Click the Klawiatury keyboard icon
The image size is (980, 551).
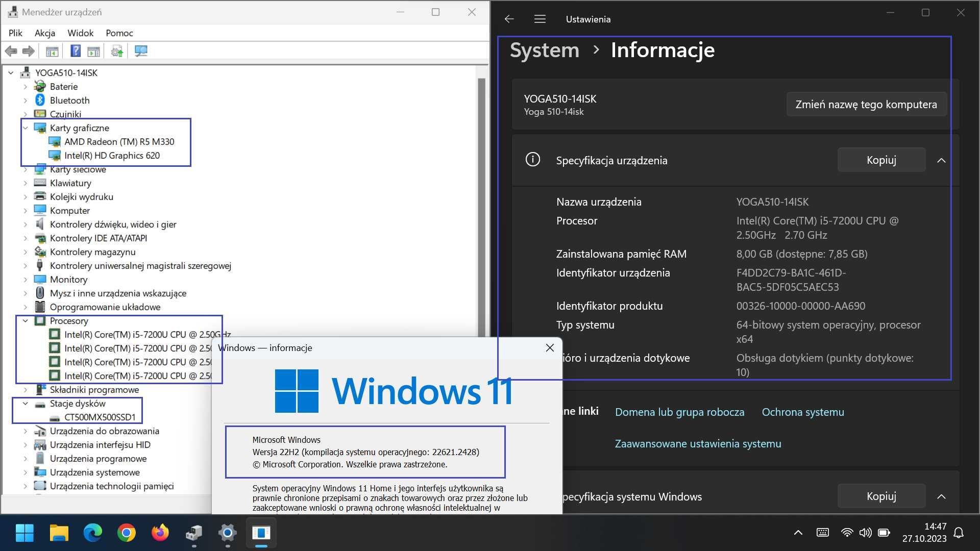40,183
